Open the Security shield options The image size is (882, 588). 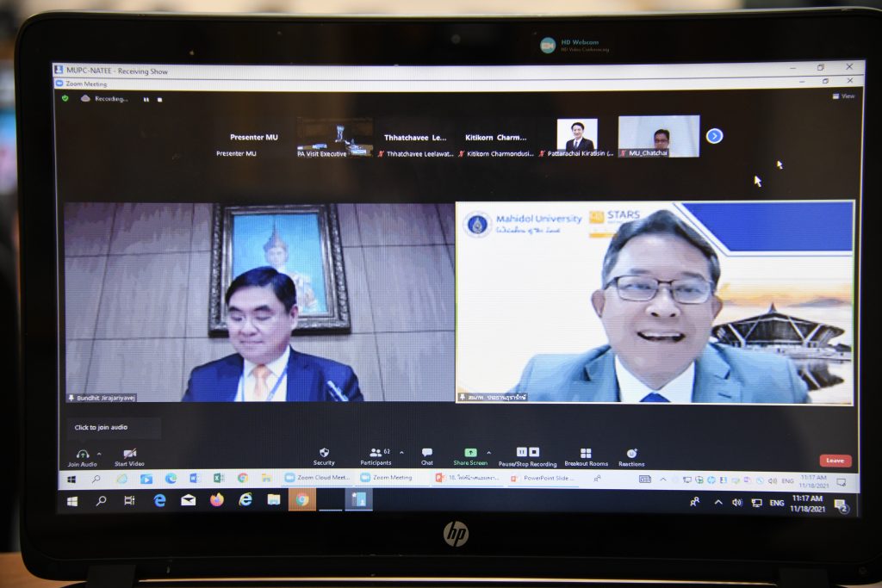[x=324, y=453]
